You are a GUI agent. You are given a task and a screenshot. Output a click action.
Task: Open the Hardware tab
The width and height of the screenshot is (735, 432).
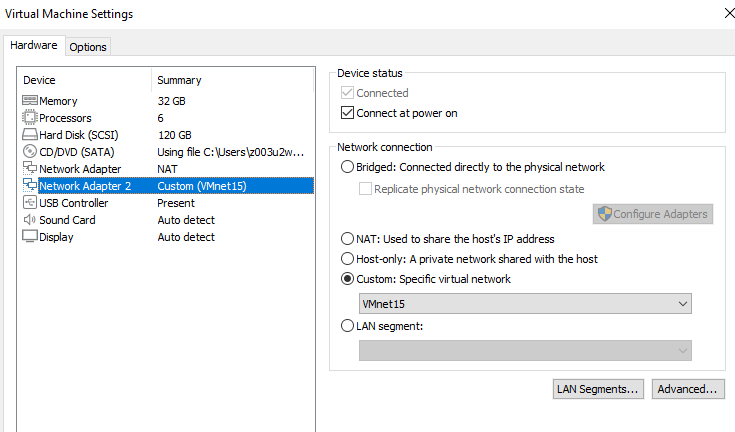pyautogui.click(x=34, y=46)
